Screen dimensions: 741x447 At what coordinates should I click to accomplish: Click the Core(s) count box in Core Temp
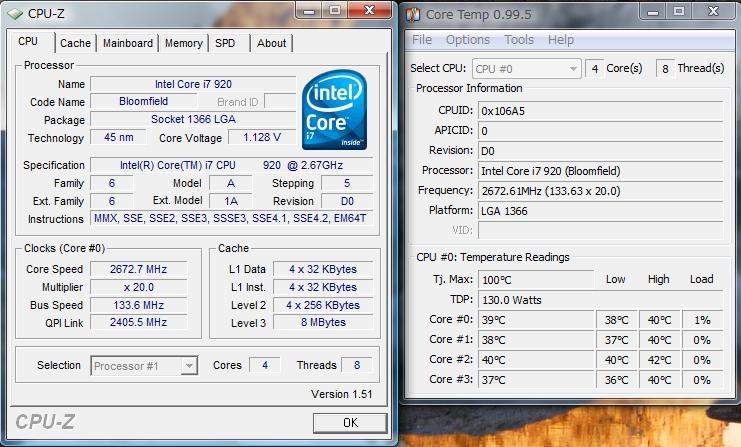coord(595,69)
